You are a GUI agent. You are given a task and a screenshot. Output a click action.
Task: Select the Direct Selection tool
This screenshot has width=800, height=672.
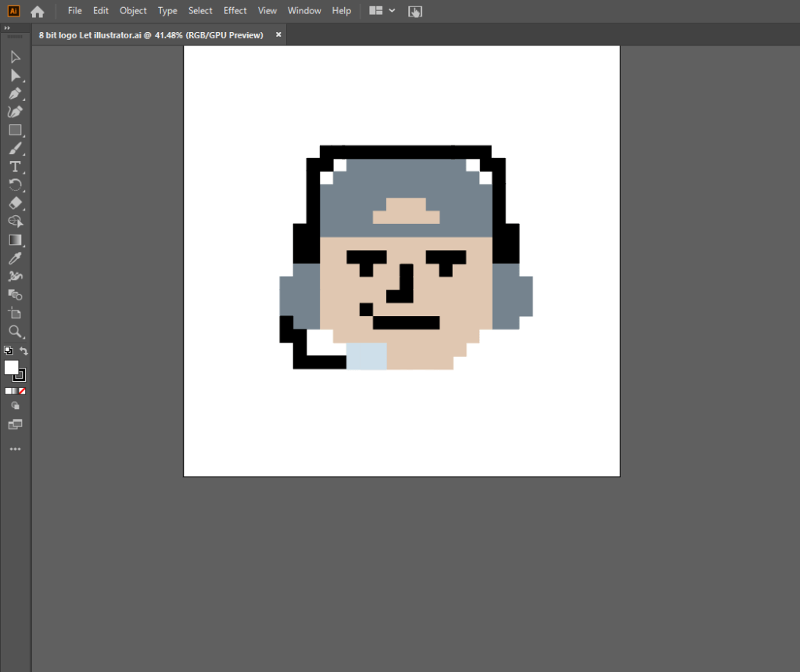coord(15,75)
